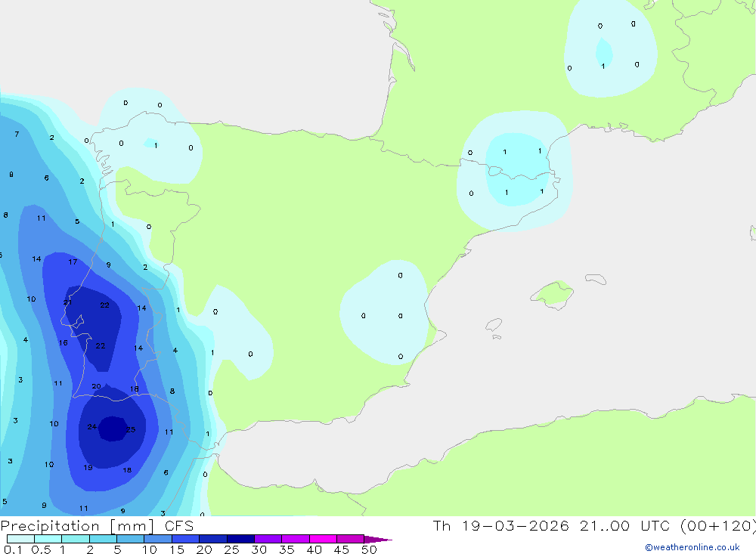Click the map value '7' in Atlantic
756x554 pixels.
click(x=17, y=134)
